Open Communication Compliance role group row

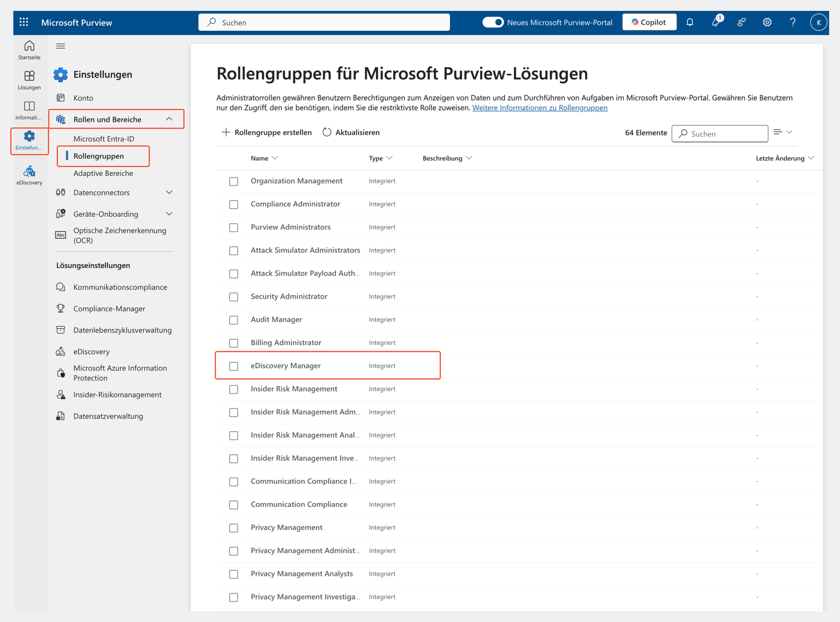click(299, 505)
